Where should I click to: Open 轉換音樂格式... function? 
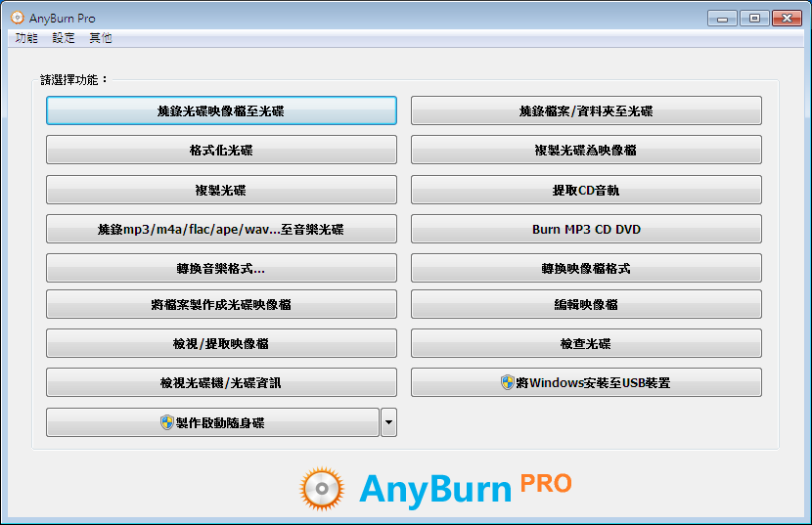(x=222, y=268)
